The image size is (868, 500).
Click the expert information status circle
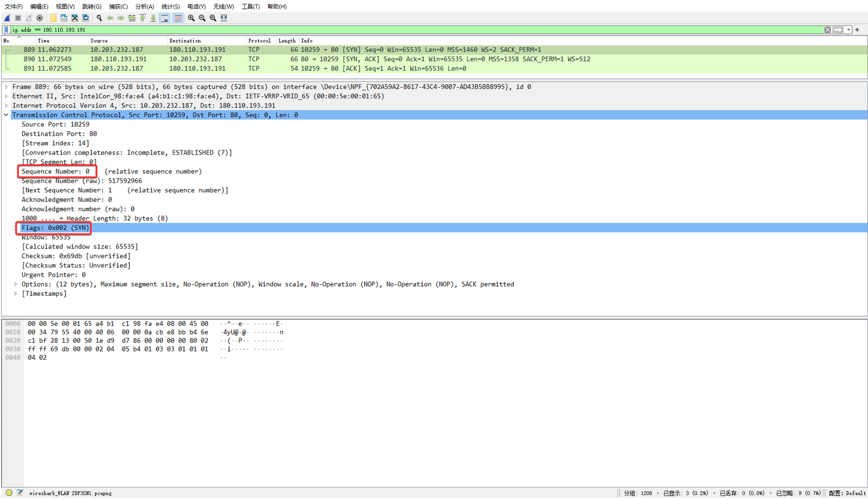click(x=9, y=493)
